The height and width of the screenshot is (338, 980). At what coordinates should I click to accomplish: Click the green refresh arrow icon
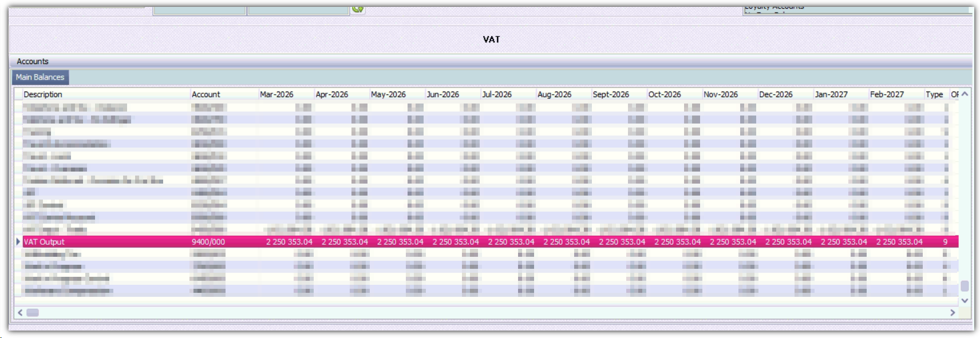[x=358, y=8]
